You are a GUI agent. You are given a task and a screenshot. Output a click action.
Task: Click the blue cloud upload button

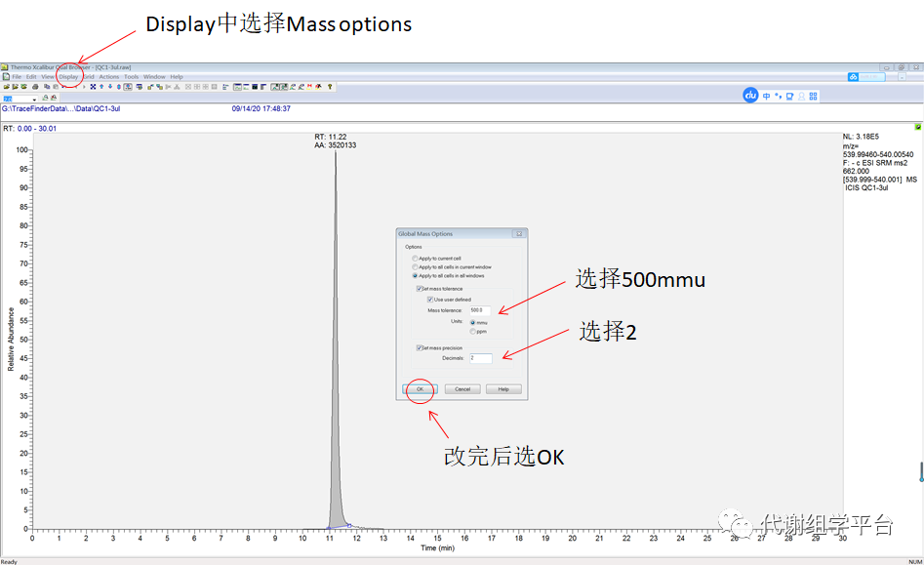[x=866, y=77]
